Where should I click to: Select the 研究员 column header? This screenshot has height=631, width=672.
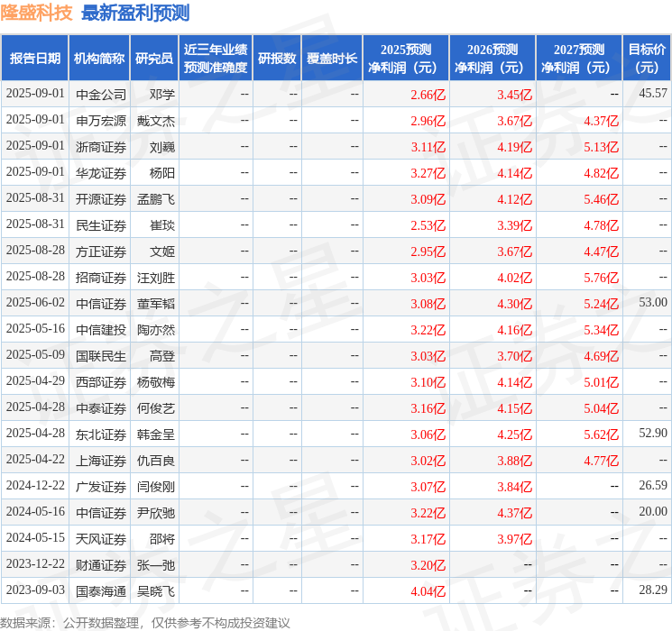point(154,59)
